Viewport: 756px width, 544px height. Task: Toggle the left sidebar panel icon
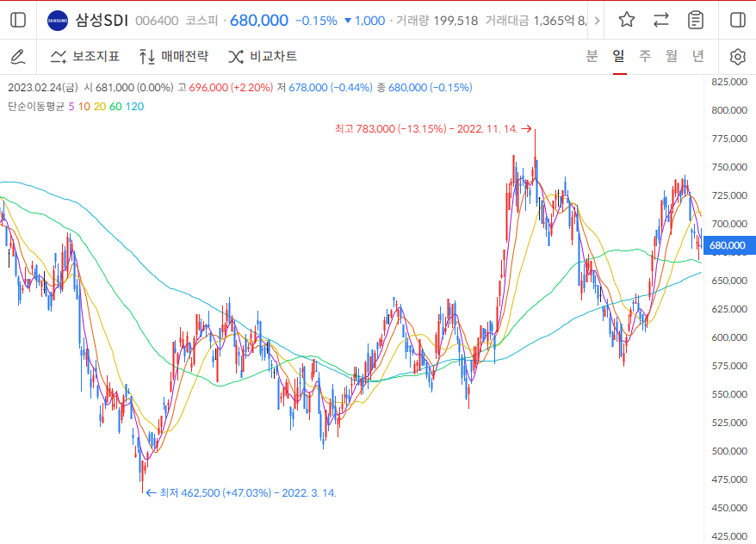(x=18, y=20)
